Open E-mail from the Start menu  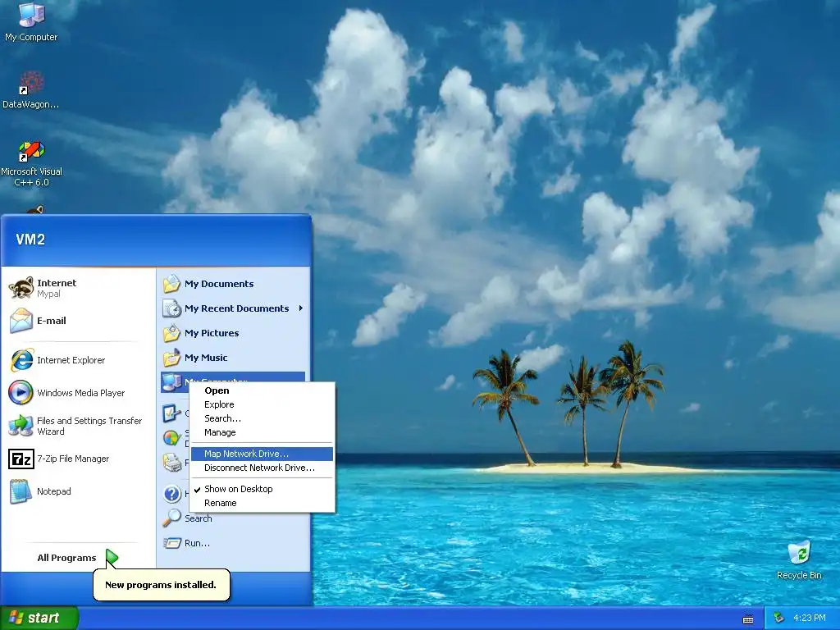click(79, 321)
